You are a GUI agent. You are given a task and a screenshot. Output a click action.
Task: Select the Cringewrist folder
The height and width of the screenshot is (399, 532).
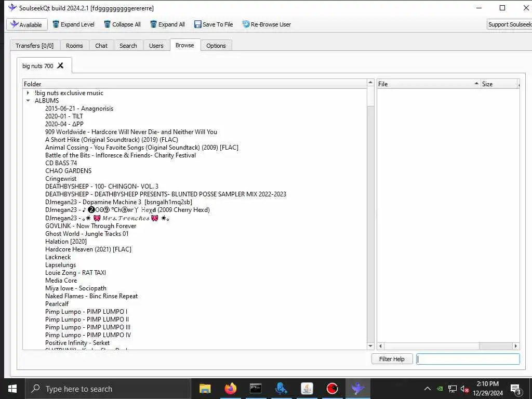pos(61,179)
